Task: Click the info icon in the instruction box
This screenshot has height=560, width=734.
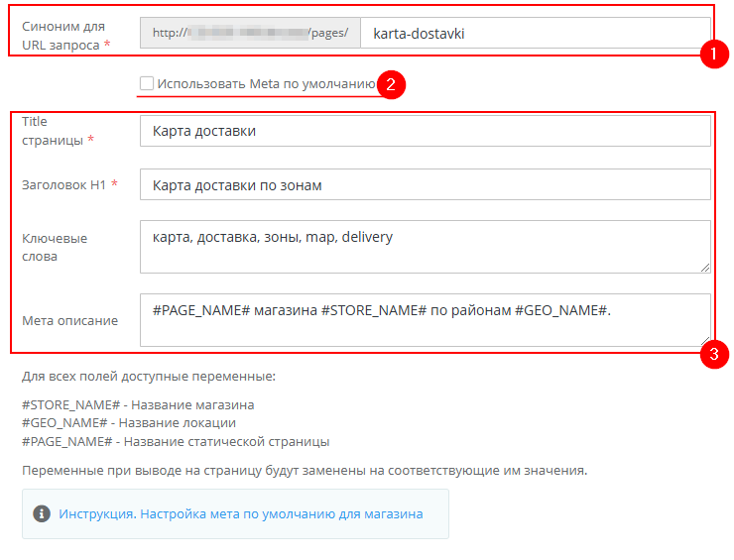Action: pos(42,513)
